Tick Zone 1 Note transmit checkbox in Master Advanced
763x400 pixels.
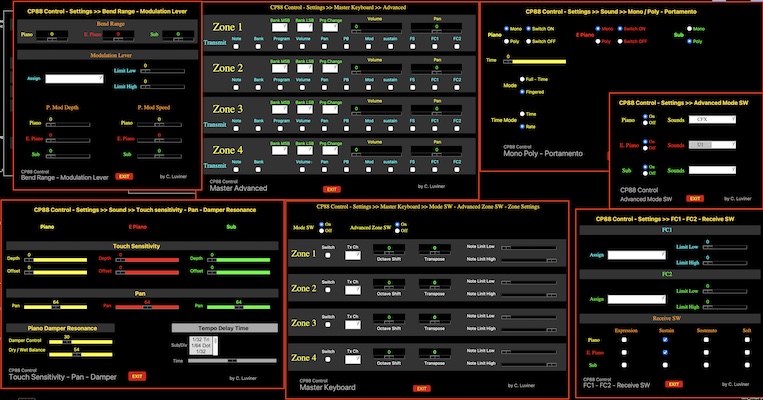pyautogui.click(x=236, y=47)
